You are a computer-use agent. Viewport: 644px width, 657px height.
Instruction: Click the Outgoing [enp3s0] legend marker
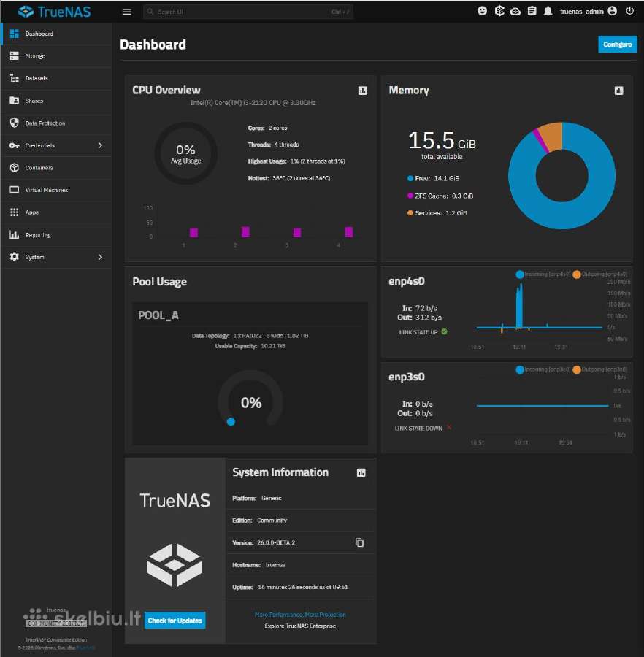click(577, 369)
